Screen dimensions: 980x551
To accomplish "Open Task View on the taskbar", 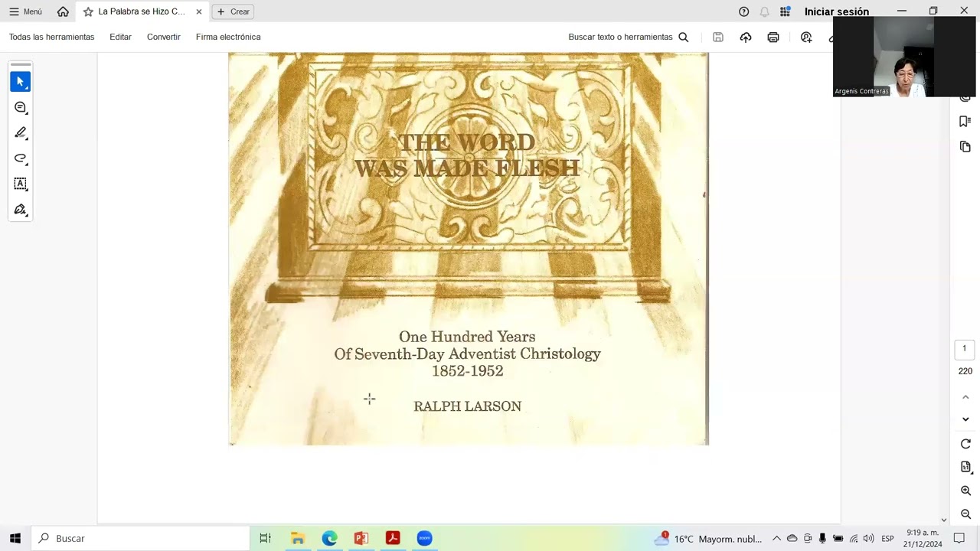I will tap(265, 538).
